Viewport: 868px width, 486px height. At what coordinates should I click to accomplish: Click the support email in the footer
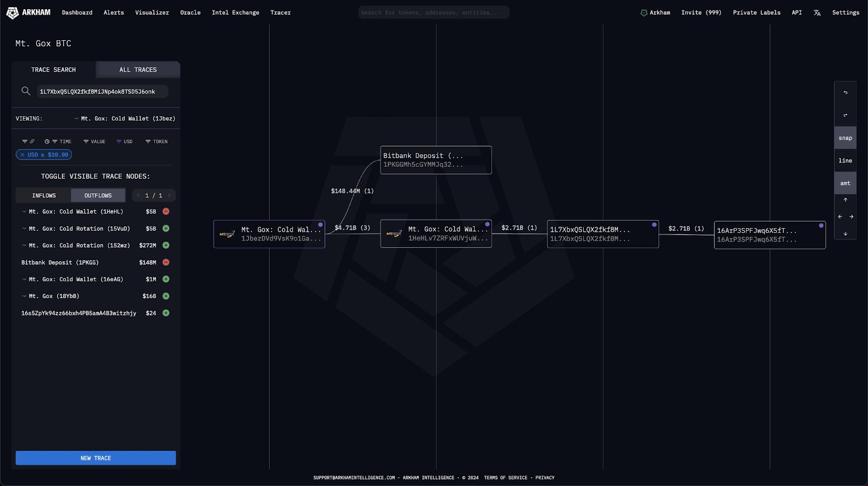pos(354,478)
